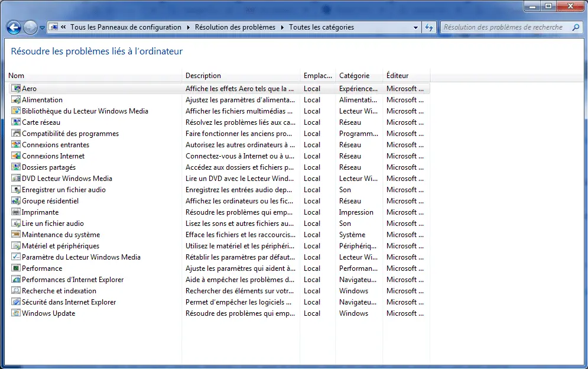Click the 'Programm...' category cell
Viewport: 588px width, 369px height.
click(x=359, y=134)
